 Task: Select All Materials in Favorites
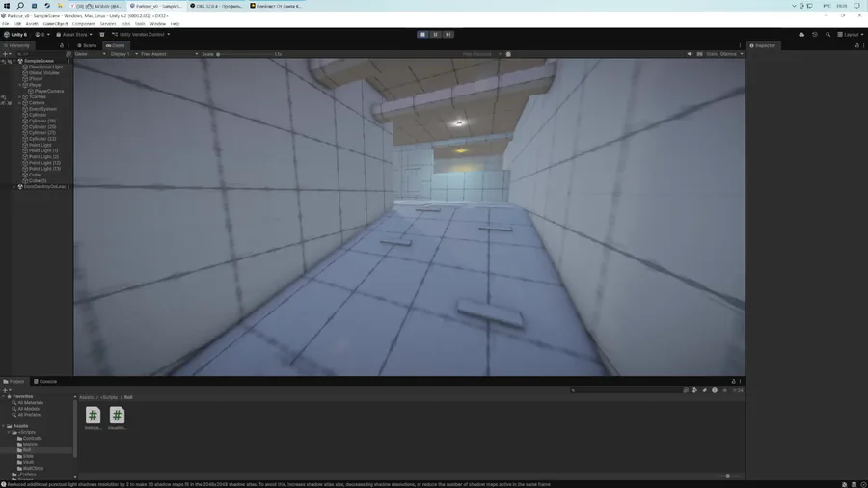pyautogui.click(x=30, y=403)
